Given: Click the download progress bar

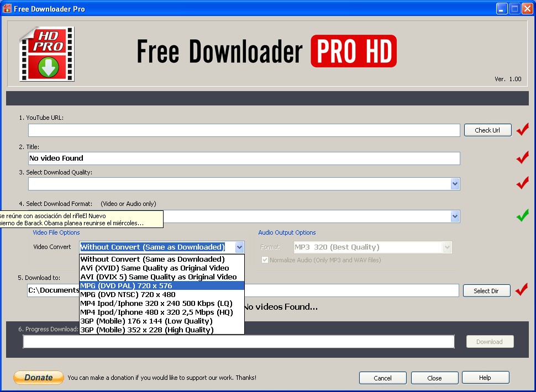Looking at the screenshot, I should point(239,342).
